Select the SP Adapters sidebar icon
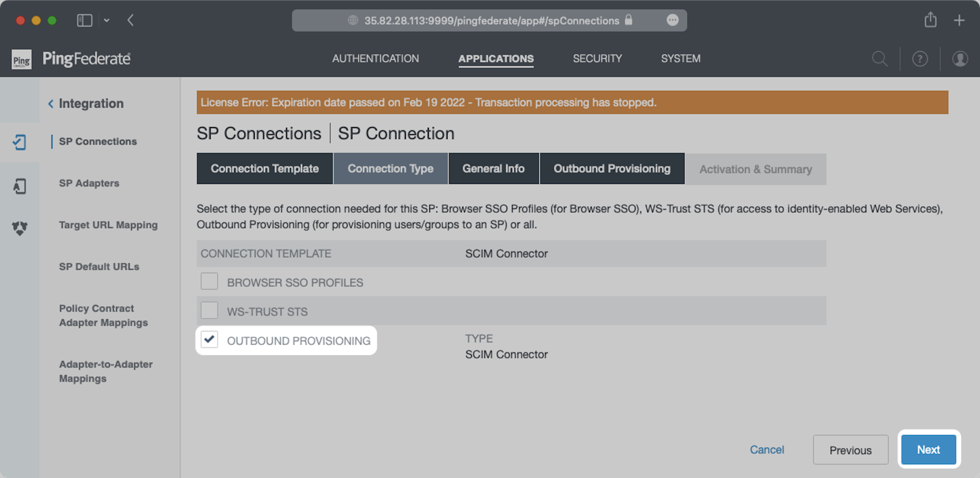This screenshot has width=980, height=478. pyautogui.click(x=19, y=186)
